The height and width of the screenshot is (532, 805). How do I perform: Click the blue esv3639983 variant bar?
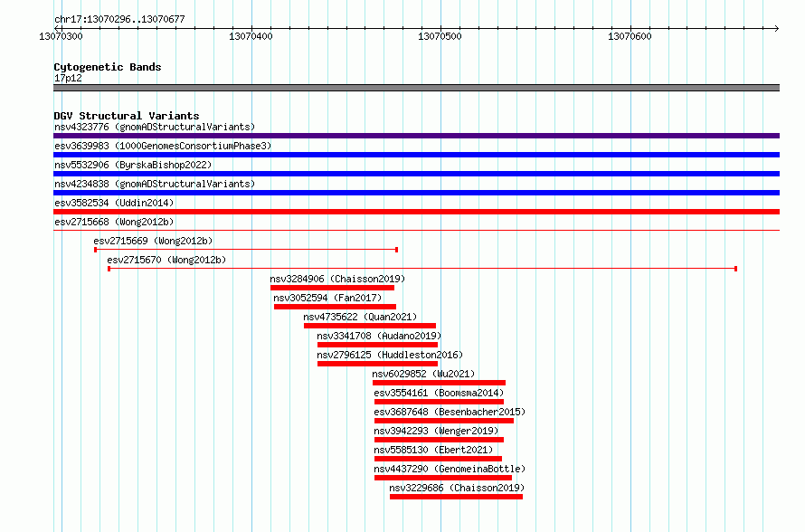click(416, 155)
